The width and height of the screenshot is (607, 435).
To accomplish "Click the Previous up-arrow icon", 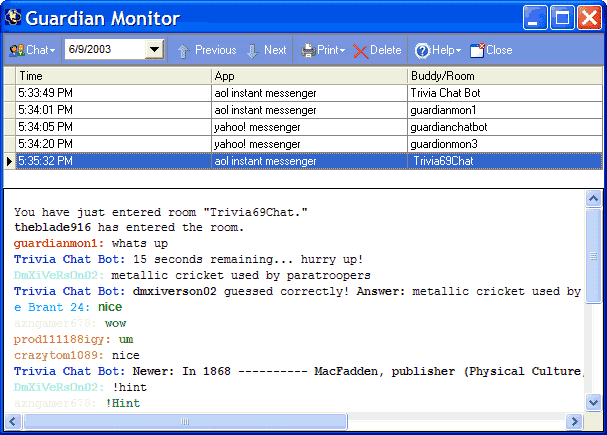I will (183, 51).
